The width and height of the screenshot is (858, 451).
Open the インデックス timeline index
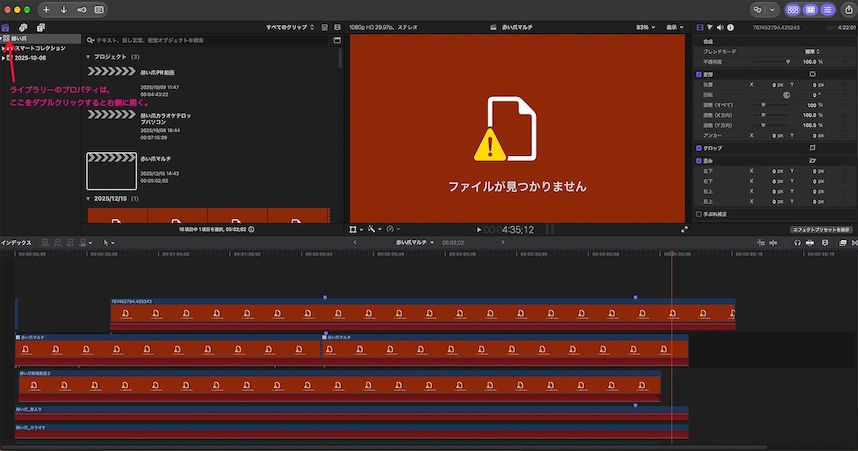tap(16, 242)
